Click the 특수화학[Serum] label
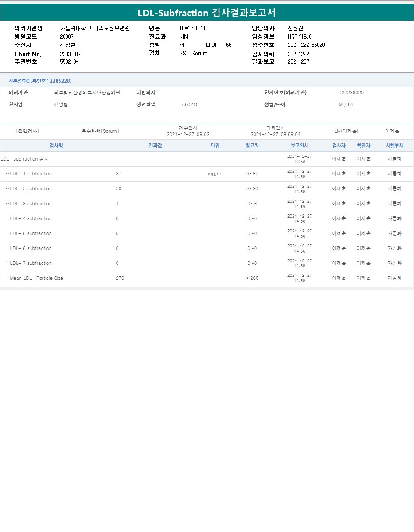The width and height of the screenshot is (414, 532). click(100, 131)
